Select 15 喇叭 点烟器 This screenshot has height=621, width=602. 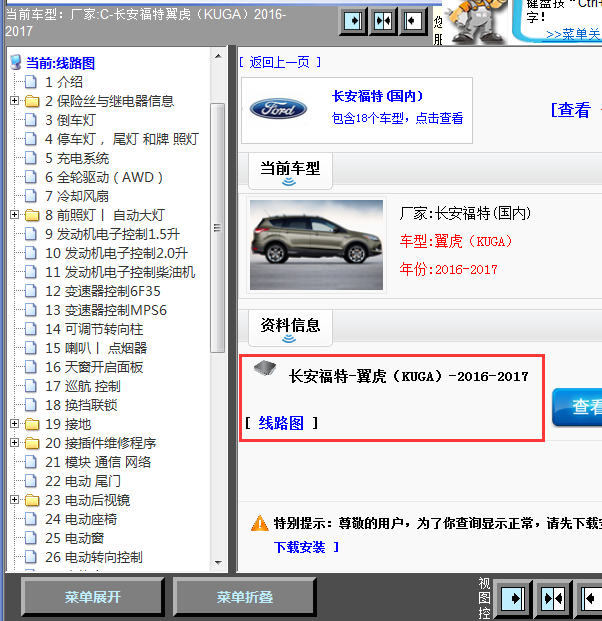[96, 348]
